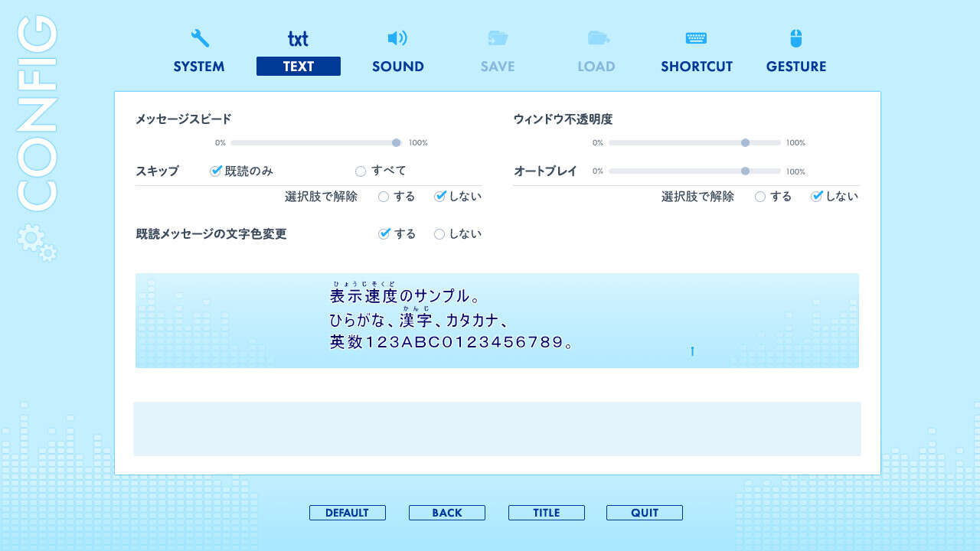Click the LOAD folder icon
The width and height of the screenshot is (980, 551).
point(596,37)
